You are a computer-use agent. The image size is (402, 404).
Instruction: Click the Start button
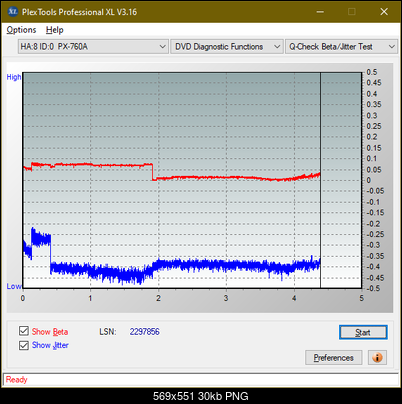tap(363, 332)
